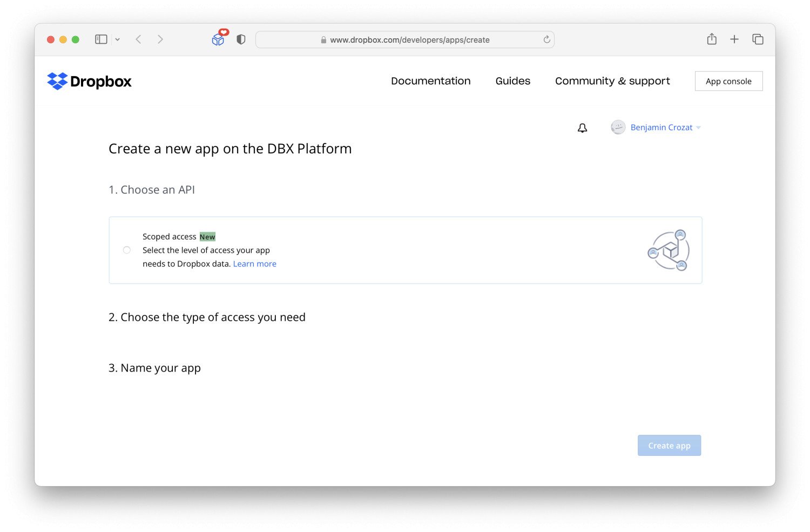
Task: Click heading '2. Choose the type of access you need'
Action: pos(207,318)
